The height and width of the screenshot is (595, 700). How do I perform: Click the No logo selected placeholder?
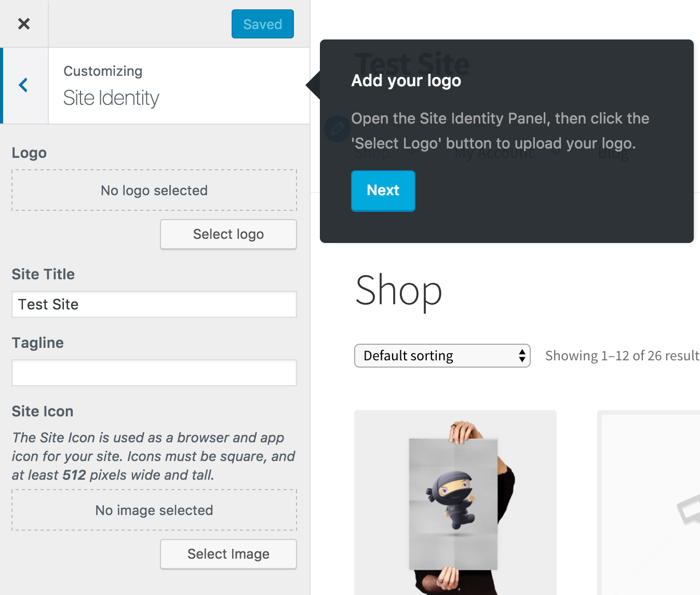pos(154,190)
